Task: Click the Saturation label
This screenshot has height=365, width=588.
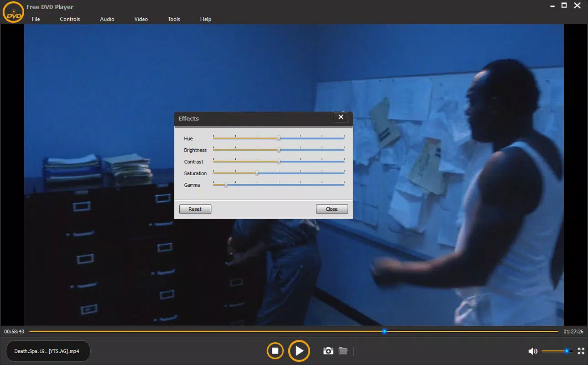Action: coord(195,173)
